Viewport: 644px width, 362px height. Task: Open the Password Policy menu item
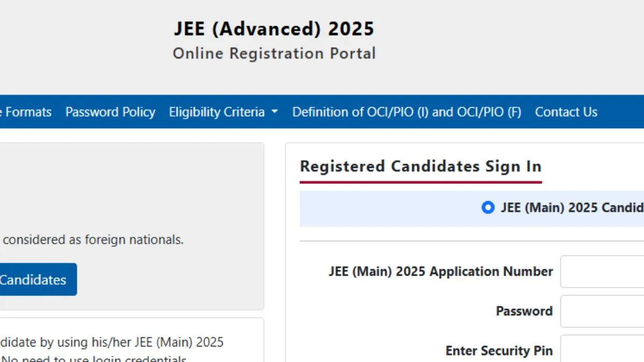click(x=110, y=112)
